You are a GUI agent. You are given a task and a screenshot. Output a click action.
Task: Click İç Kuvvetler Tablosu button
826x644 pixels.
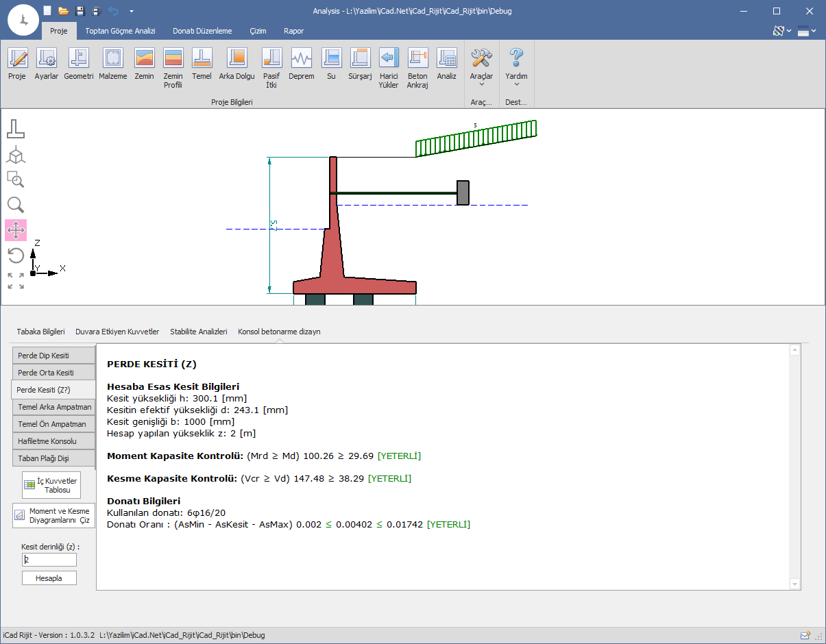(51, 485)
